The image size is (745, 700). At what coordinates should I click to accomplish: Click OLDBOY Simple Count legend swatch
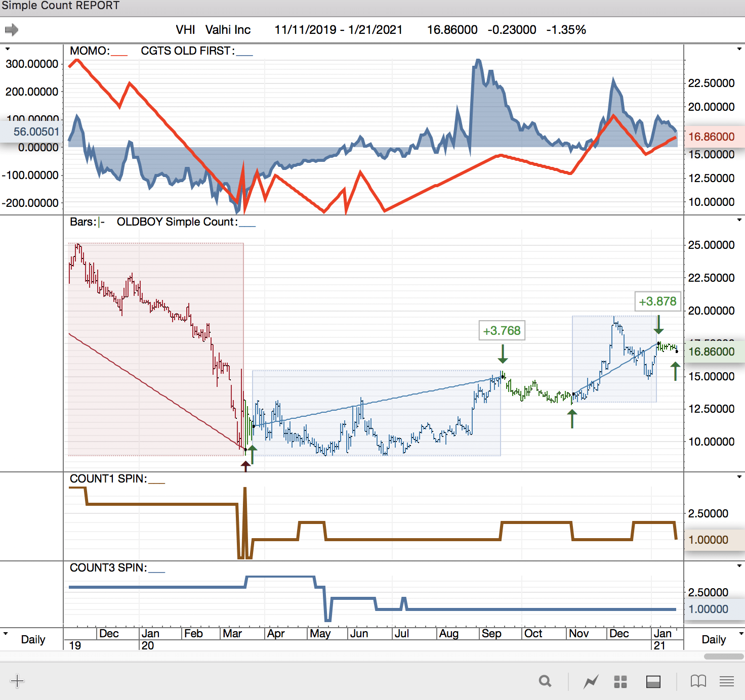pyautogui.click(x=247, y=226)
